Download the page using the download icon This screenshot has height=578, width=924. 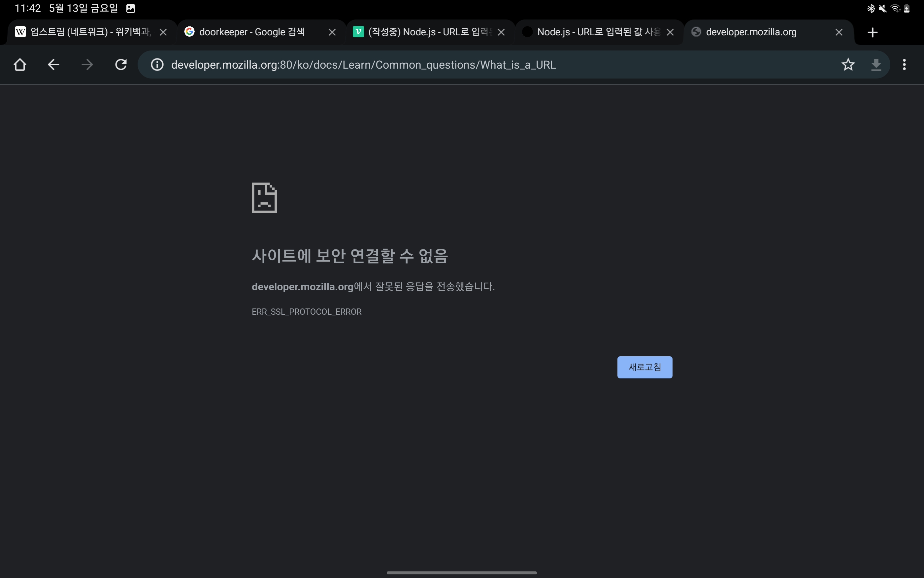tap(876, 65)
